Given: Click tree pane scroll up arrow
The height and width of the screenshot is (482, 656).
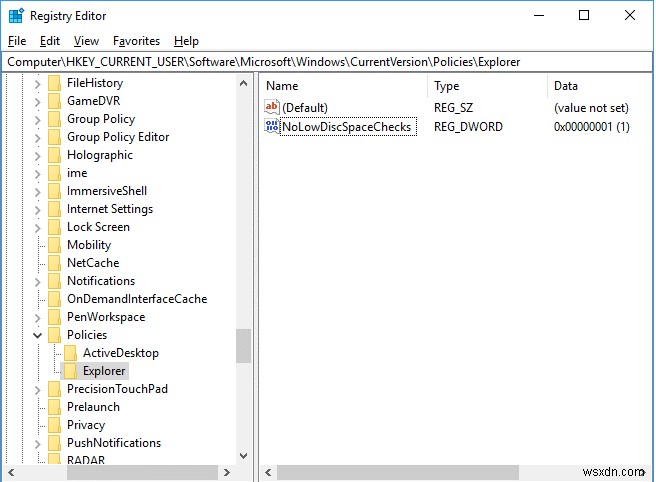Looking at the screenshot, I should [243, 83].
